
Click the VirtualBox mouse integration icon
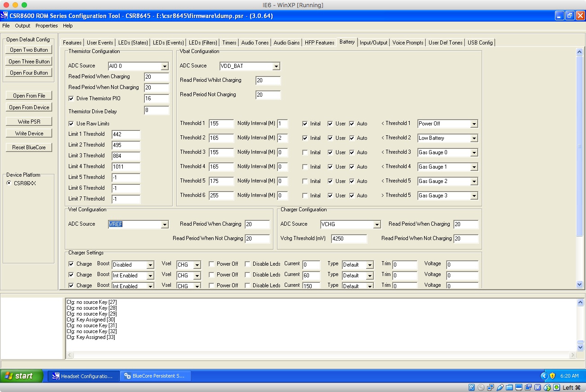coord(547,387)
